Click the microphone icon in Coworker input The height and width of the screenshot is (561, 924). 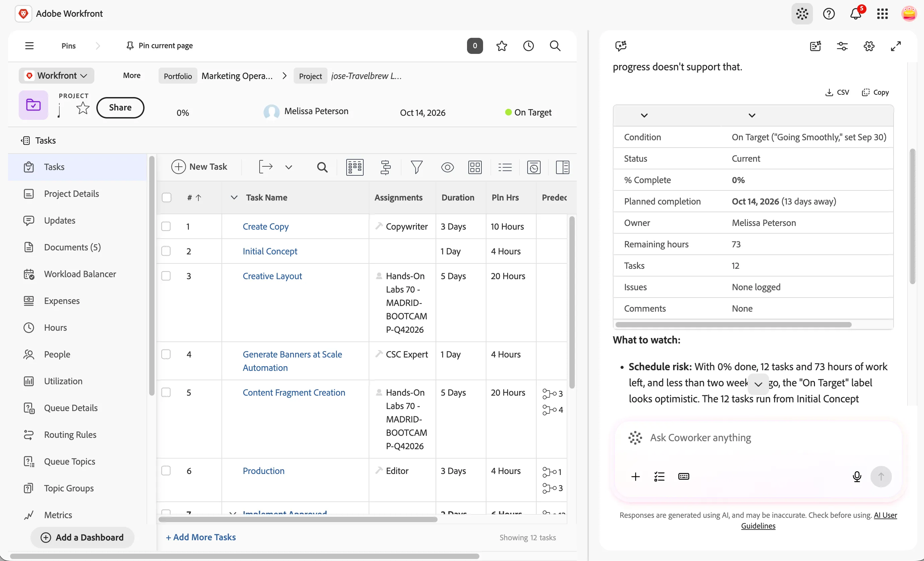pyautogui.click(x=856, y=476)
